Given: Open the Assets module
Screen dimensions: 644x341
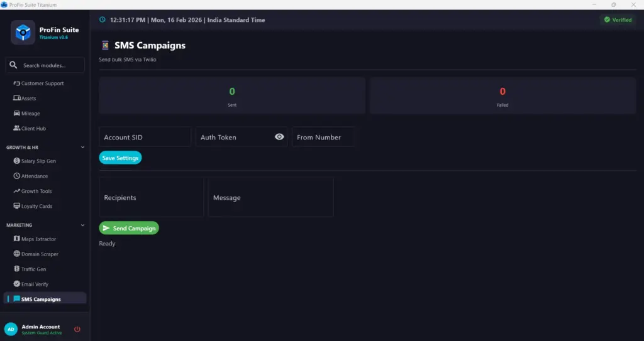Looking at the screenshot, I should [x=45, y=99].
